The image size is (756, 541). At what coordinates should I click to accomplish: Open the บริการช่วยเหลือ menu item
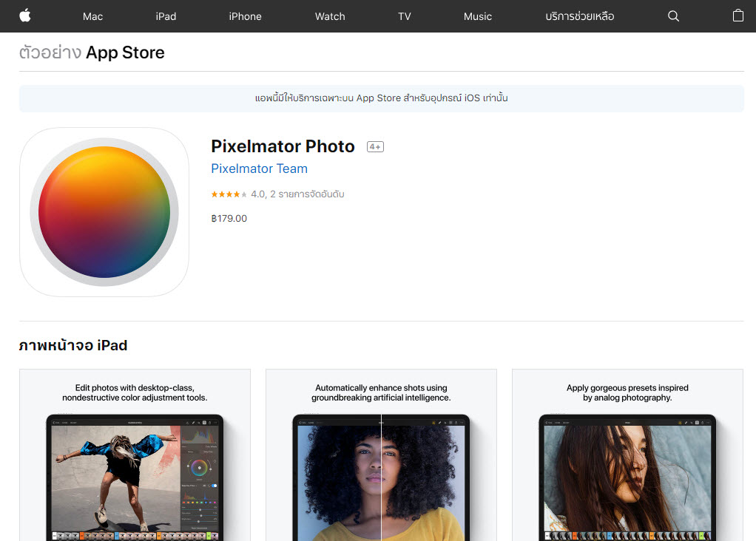tap(580, 16)
